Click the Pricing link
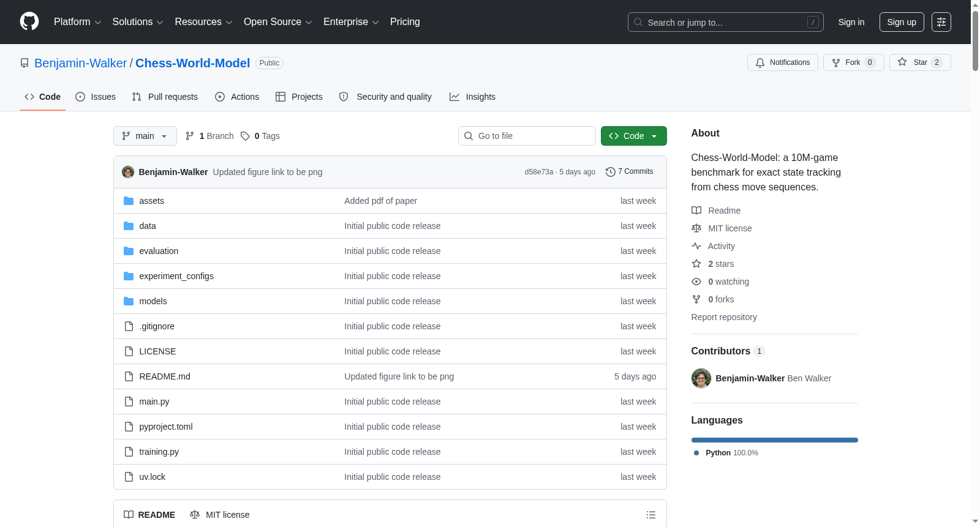 (x=405, y=22)
